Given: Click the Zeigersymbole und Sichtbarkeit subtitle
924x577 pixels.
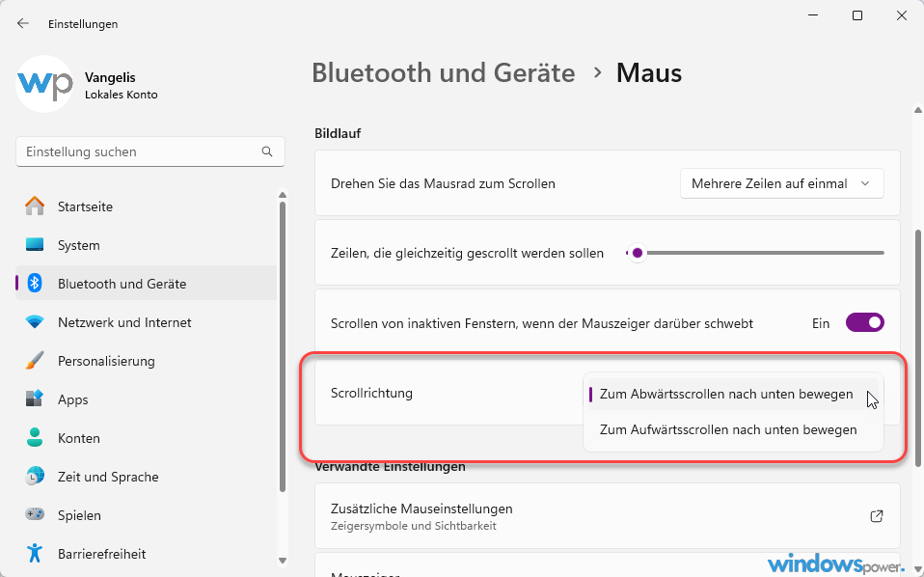Looking at the screenshot, I should coord(413,526).
